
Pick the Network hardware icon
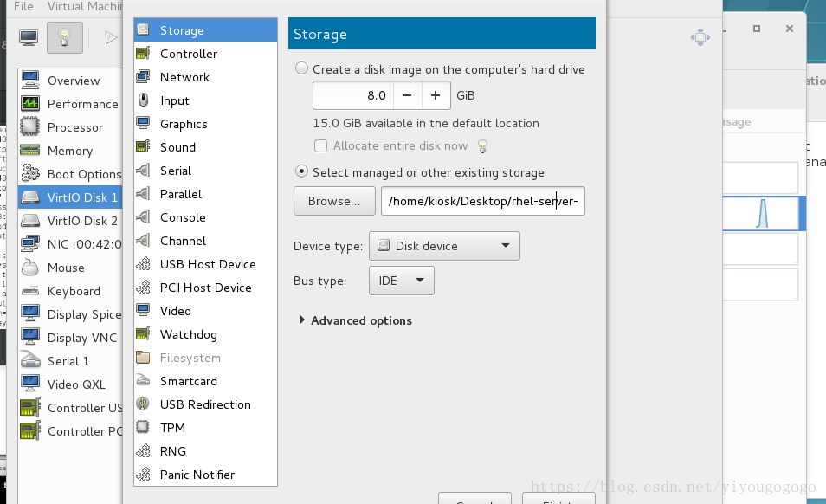tap(143, 77)
